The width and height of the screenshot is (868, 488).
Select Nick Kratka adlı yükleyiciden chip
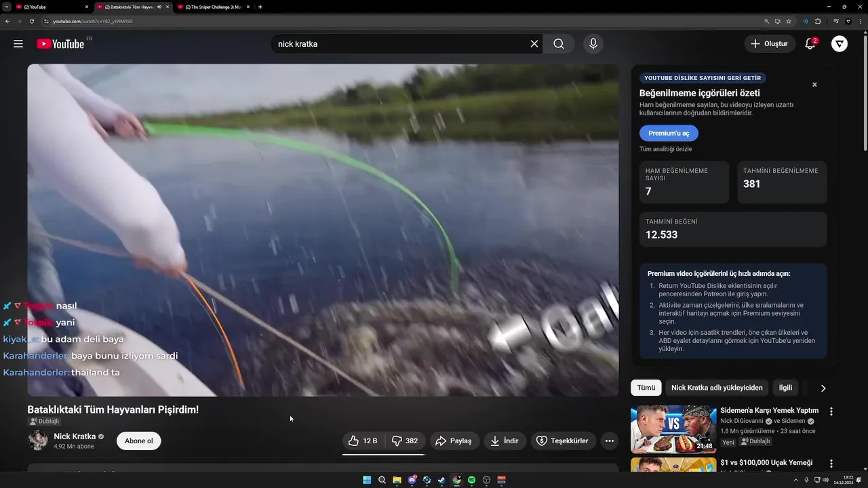pos(717,388)
